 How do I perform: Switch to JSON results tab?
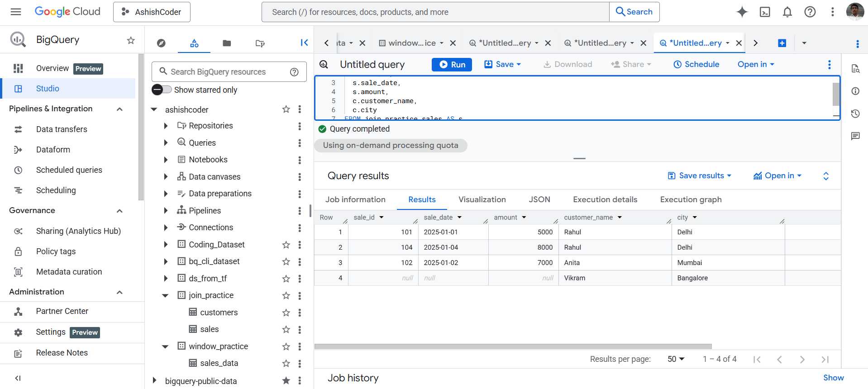[x=539, y=199]
